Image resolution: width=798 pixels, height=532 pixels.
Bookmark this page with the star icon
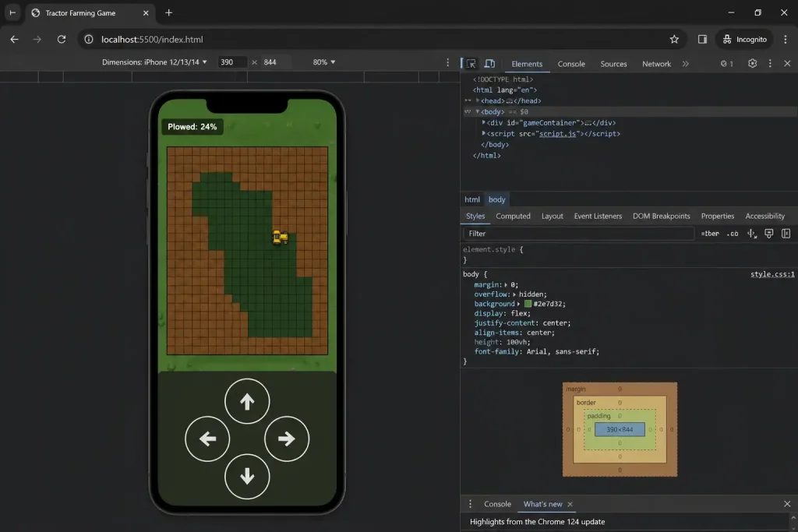point(674,39)
